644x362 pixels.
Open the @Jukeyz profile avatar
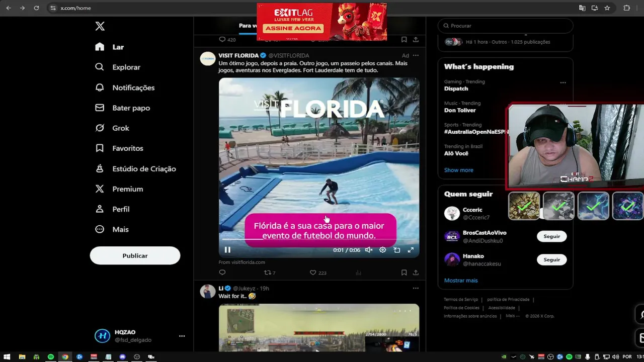coord(208,292)
